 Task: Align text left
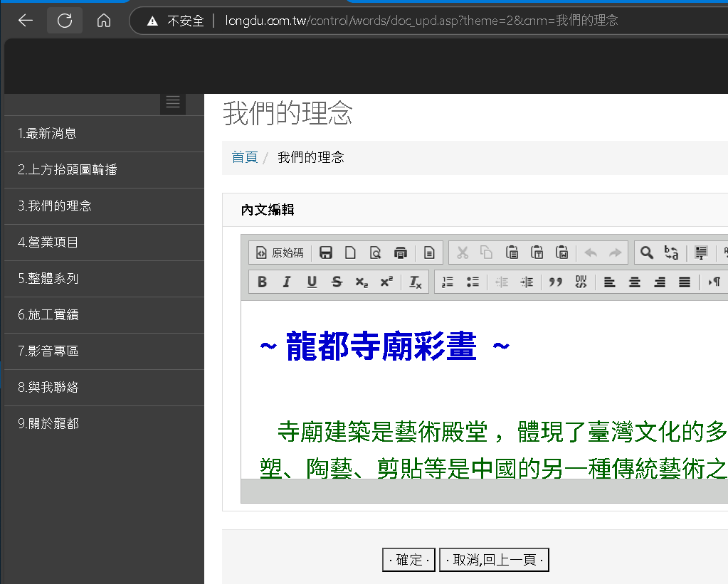610,282
